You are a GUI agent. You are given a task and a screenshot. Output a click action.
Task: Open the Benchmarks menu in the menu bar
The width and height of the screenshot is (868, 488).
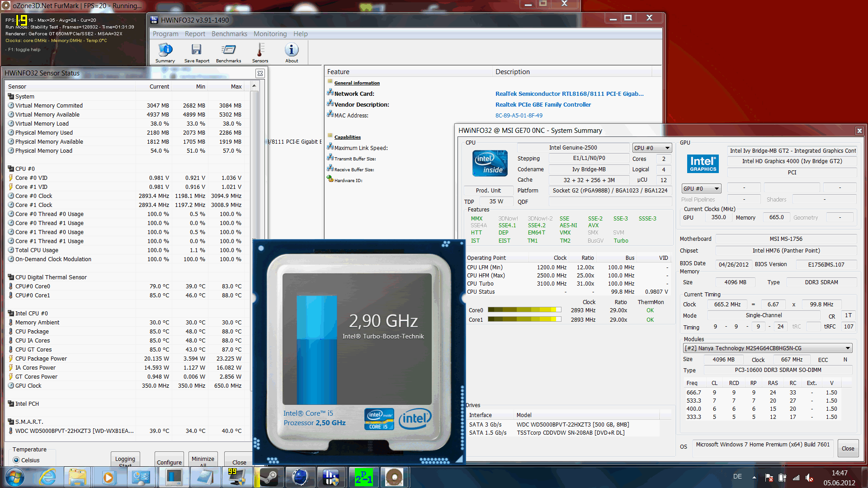click(229, 34)
